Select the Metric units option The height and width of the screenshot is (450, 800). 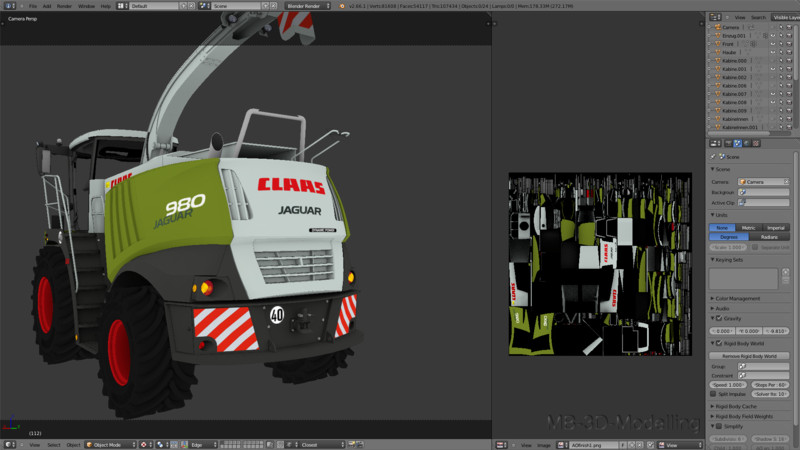pos(748,228)
